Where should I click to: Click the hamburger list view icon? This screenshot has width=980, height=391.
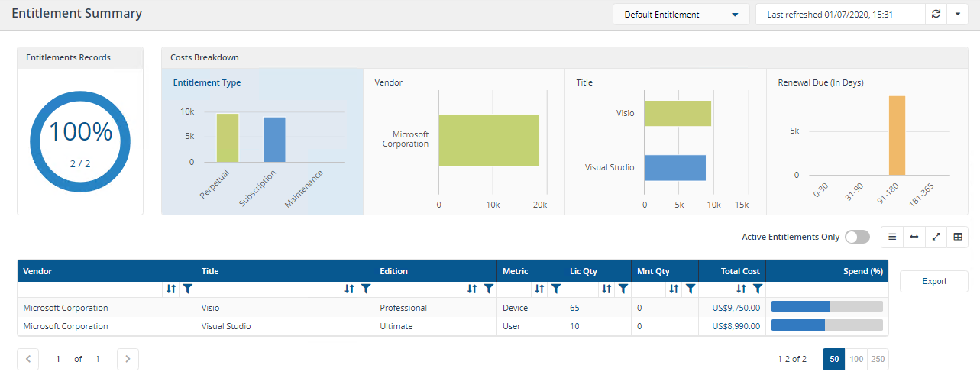[x=891, y=238]
